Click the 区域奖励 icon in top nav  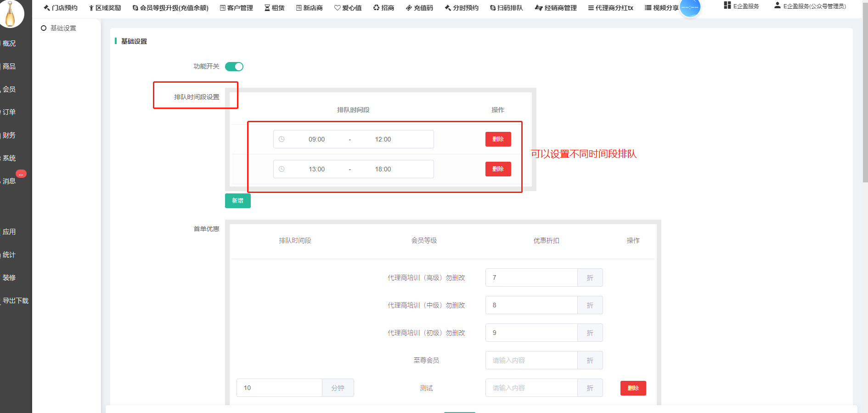tap(91, 8)
